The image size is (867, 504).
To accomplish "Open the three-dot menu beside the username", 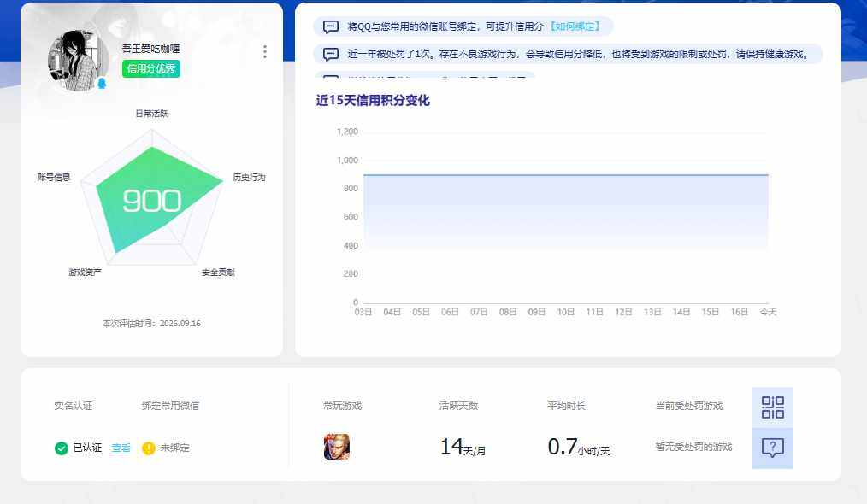I will tap(265, 51).
